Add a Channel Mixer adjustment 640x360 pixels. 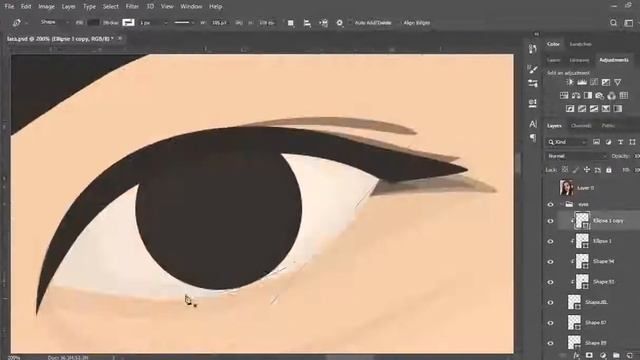point(611,96)
